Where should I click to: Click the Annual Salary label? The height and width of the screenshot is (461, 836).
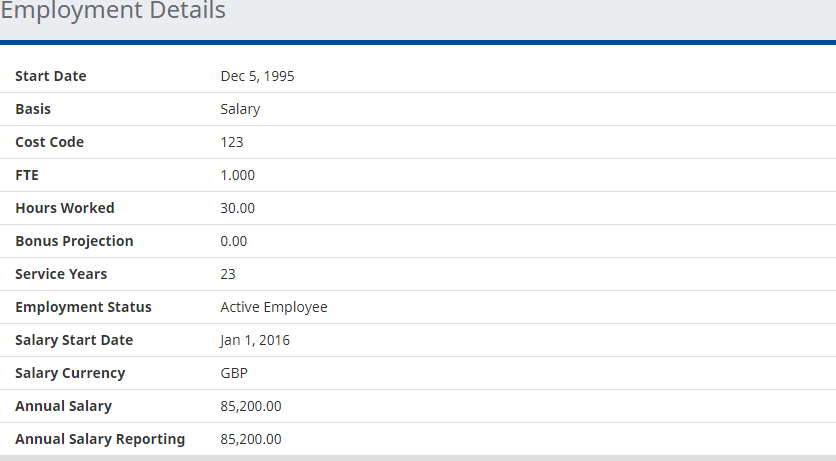pyautogui.click(x=63, y=406)
